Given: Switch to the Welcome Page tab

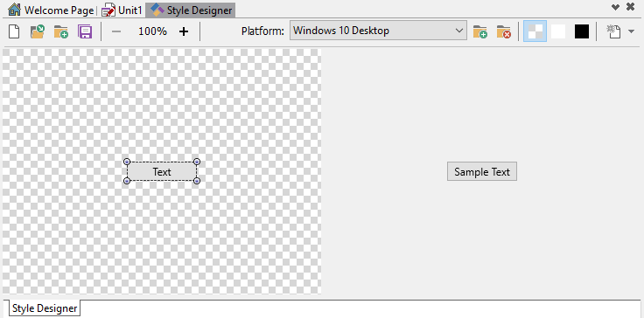Looking at the screenshot, I should pos(51,10).
